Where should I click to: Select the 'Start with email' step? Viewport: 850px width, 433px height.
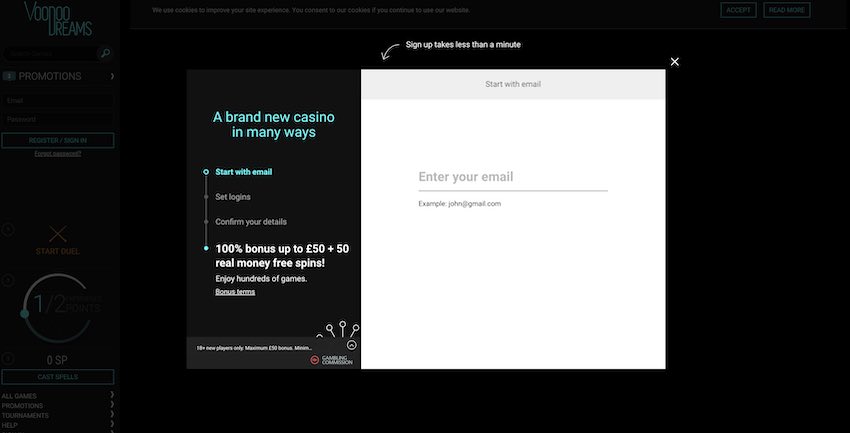click(243, 172)
